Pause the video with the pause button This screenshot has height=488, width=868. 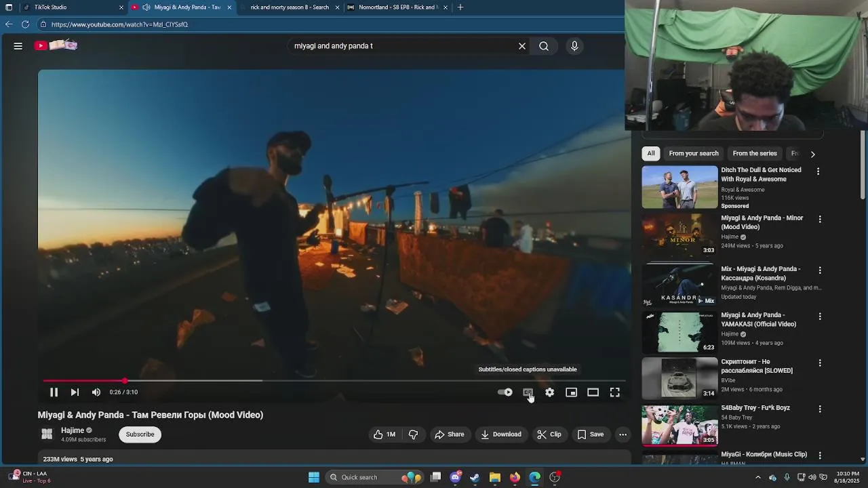[x=54, y=392]
